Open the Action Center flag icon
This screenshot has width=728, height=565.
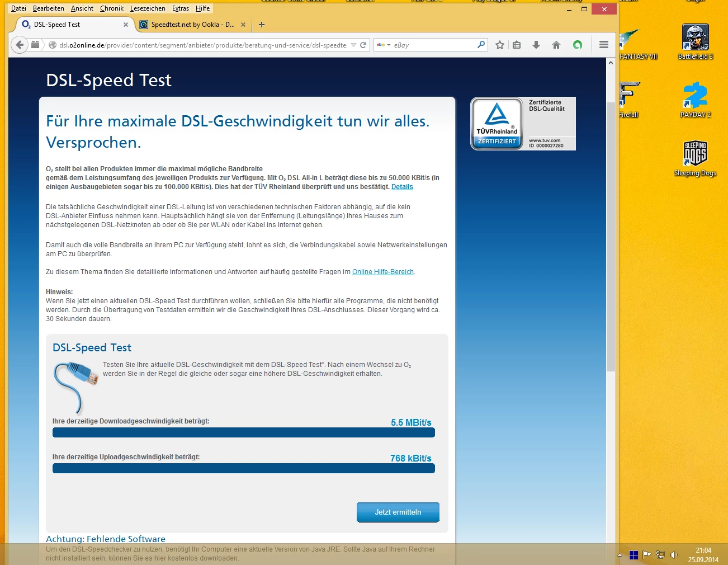(647, 555)
